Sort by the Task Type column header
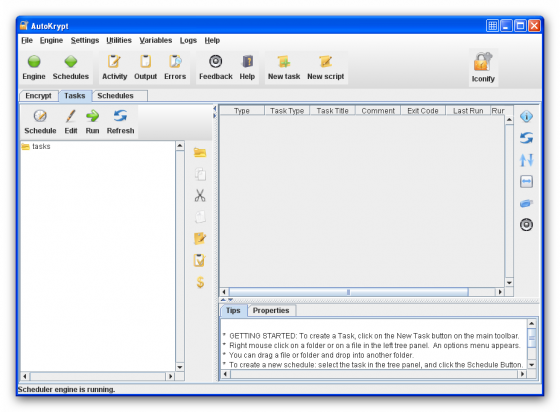The image size is (560, 412). (287, 111)
